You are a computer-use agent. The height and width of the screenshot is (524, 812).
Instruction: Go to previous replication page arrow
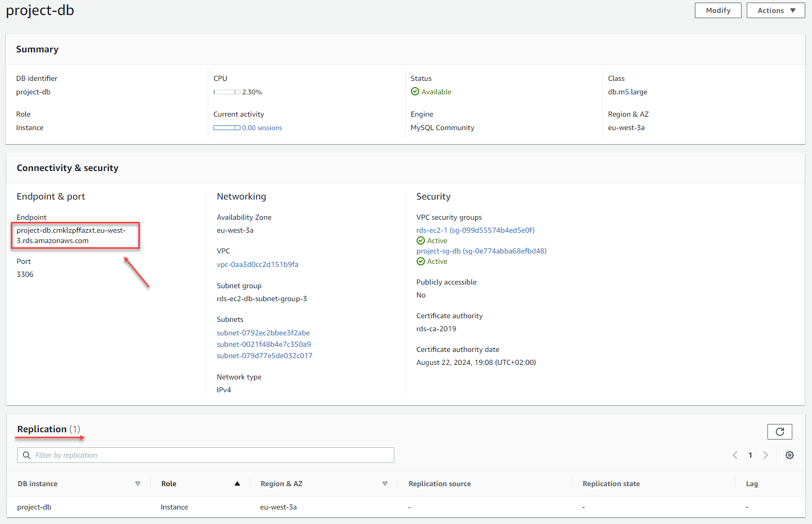[735, 455]
